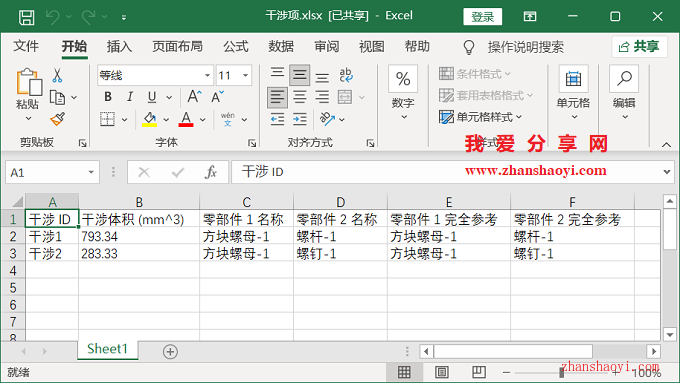This screenshot has height=383, width=680.
Task: Toggle Center horizontal alignment
Action: coord(300,97)
